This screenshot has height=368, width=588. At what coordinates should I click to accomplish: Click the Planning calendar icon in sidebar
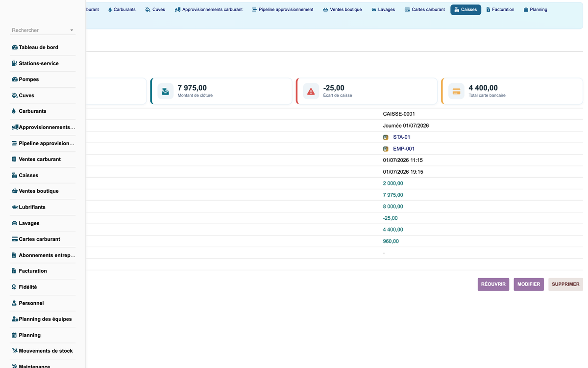(14, 335)
